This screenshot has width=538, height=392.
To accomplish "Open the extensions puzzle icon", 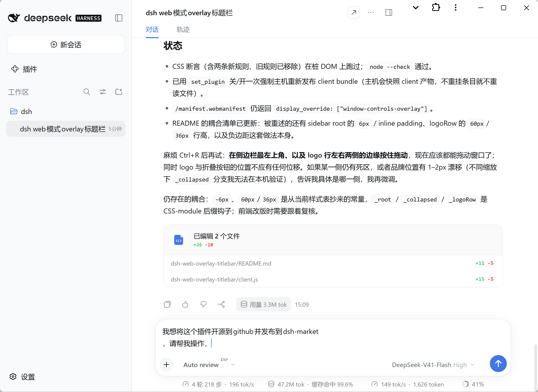I will (x=436, y=8).
